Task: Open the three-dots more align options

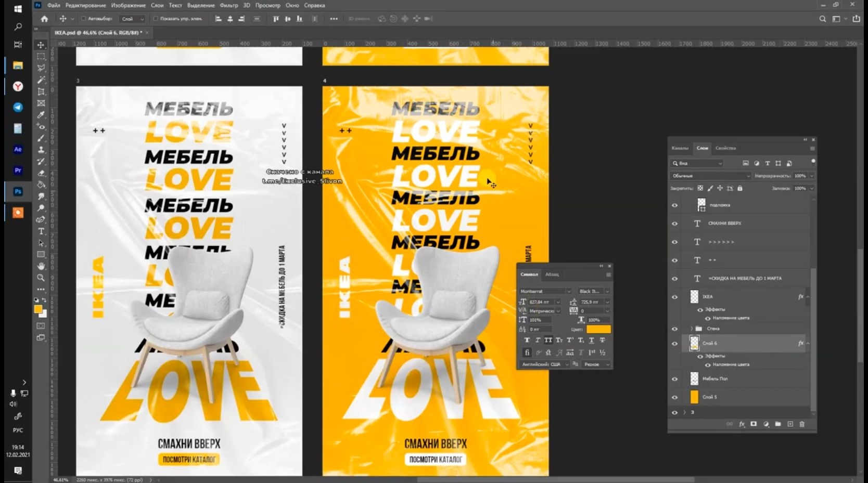Action: coord(334,19)
